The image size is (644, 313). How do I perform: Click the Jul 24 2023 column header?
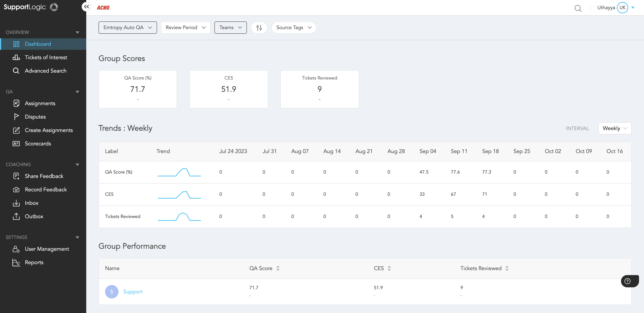[233, 151]
